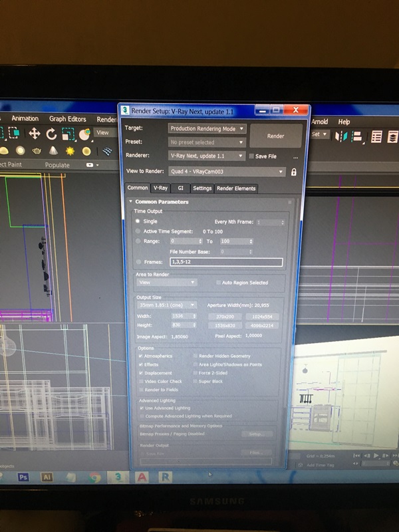The height and width of the screenshot is (532, 399).
Task: Select the Move tool in main toolbar
Action: [35, 134]
